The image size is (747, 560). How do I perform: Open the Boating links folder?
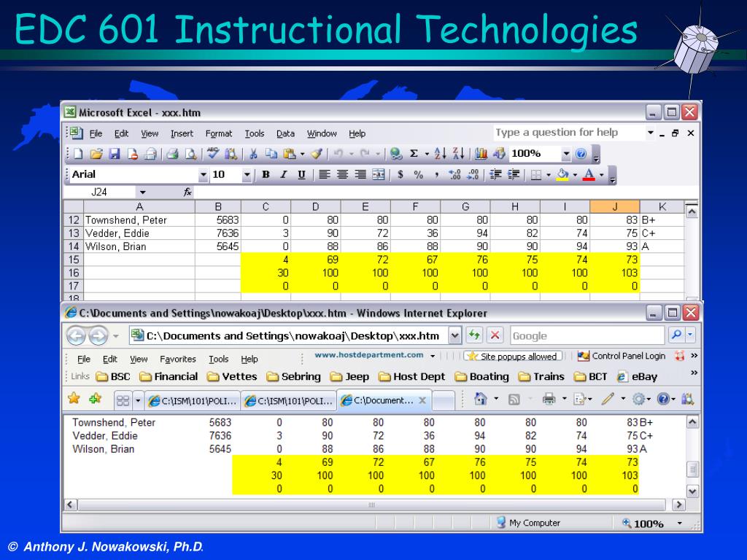point(482,377)
